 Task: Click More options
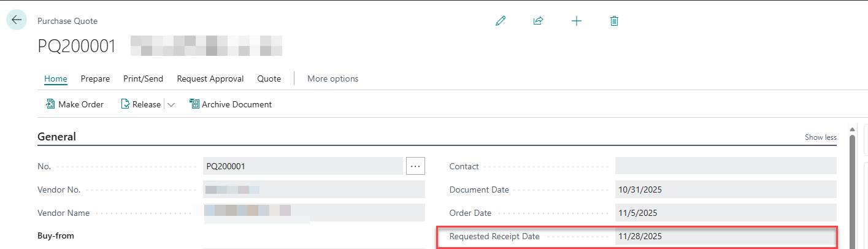pyautogui.click(x=332, y=79)
